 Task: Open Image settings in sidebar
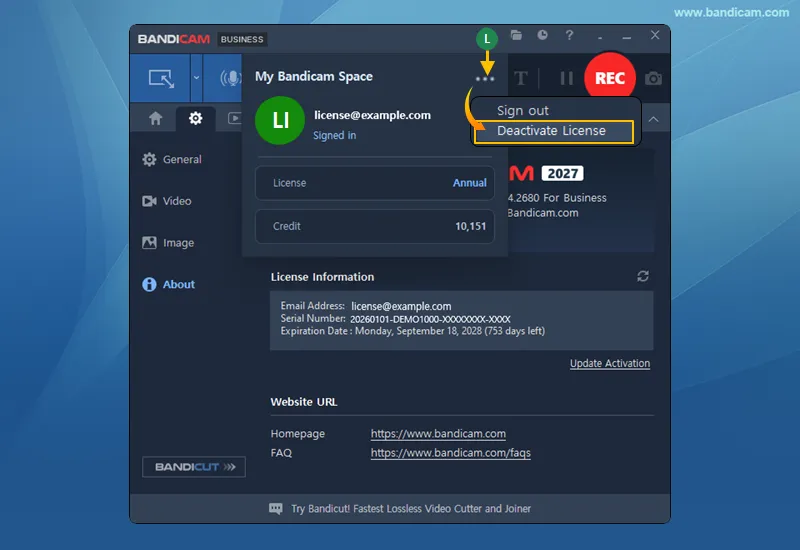pos(168,243)
